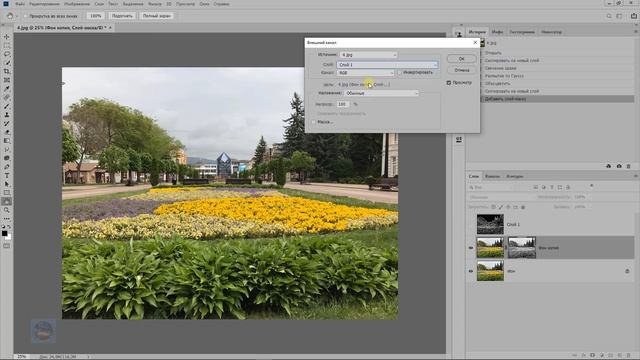Create new snapshot with camera icon
Image resolution: width=640 pixels, height=360 pixels.
point(619,166)
